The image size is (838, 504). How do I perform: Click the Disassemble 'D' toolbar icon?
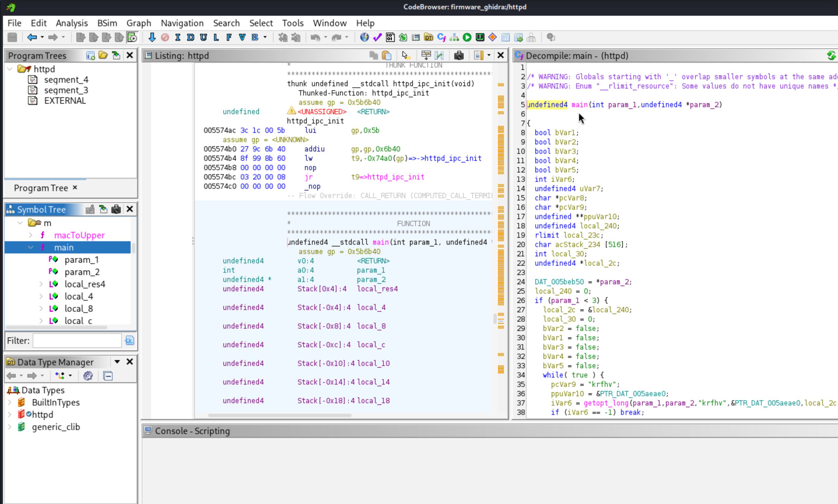pos(190,37)
